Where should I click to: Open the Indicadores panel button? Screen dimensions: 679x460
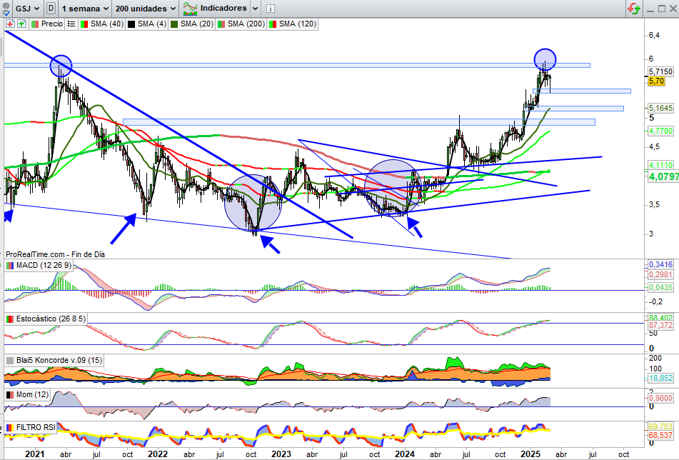222,8
